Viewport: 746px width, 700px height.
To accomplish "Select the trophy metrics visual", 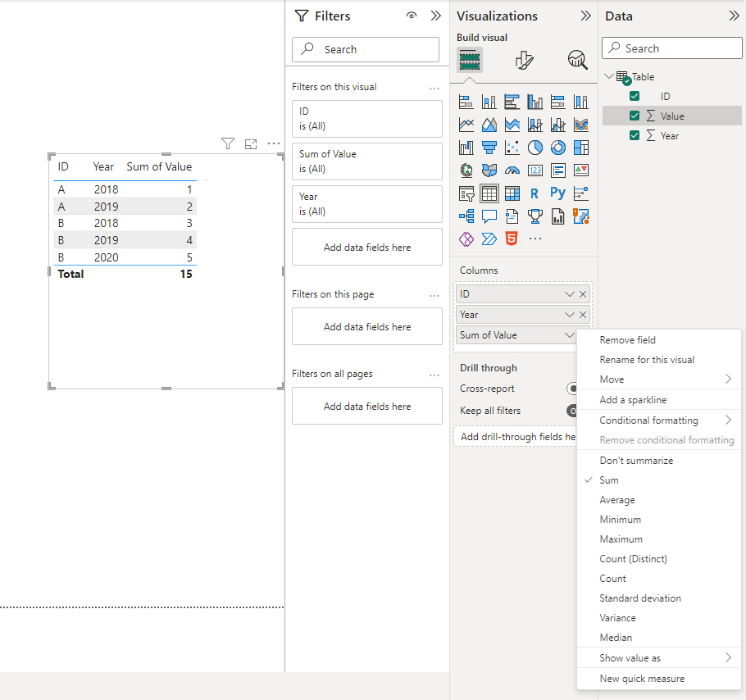I will pos(535,216).
